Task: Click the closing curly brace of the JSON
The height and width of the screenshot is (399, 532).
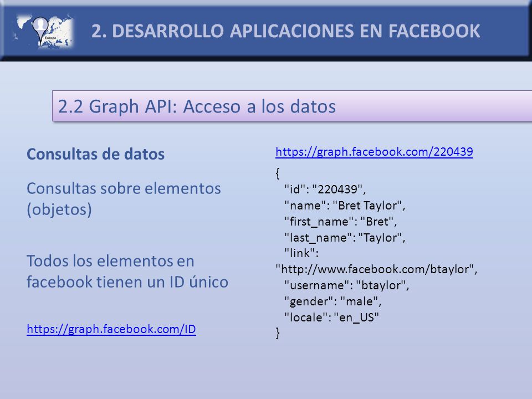Action: pyautogui.click(x=278, y=333)
